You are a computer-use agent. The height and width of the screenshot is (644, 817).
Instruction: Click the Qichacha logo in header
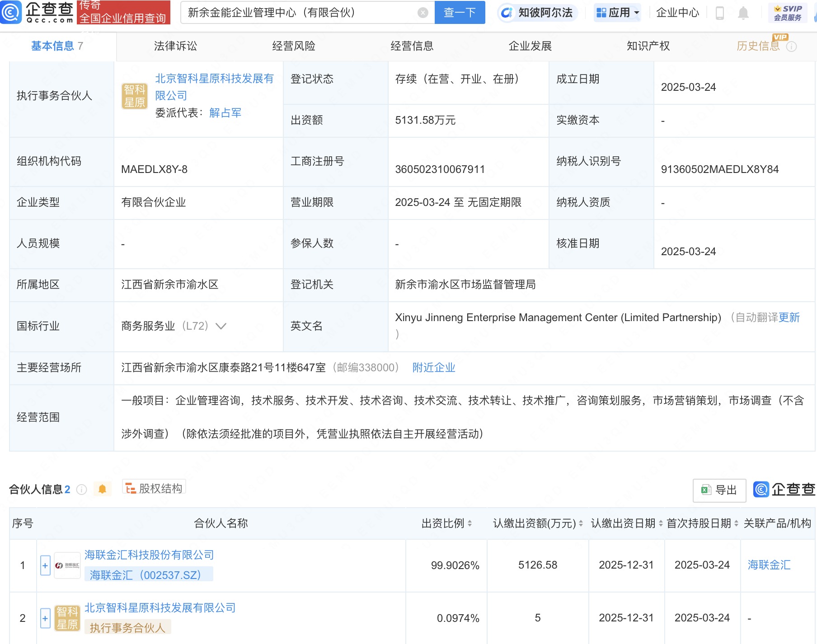pyautogui.click(x=37, y=12)
